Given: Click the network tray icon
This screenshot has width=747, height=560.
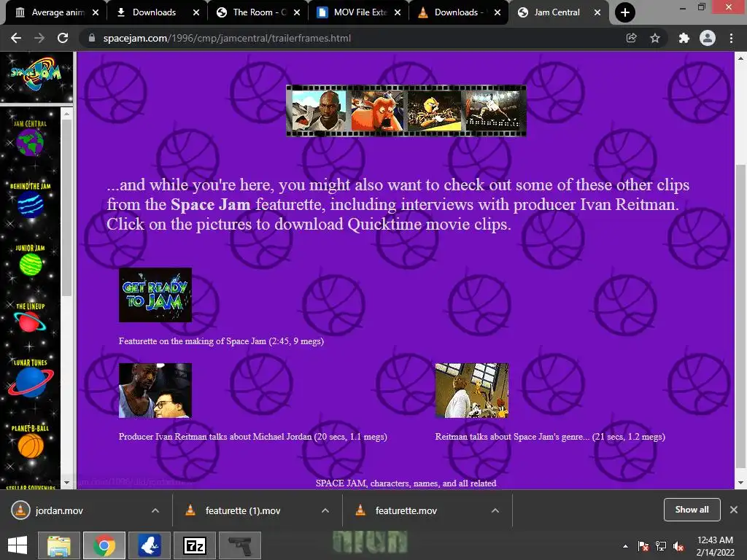Looking at the screenshot, I should click(661, 546).
